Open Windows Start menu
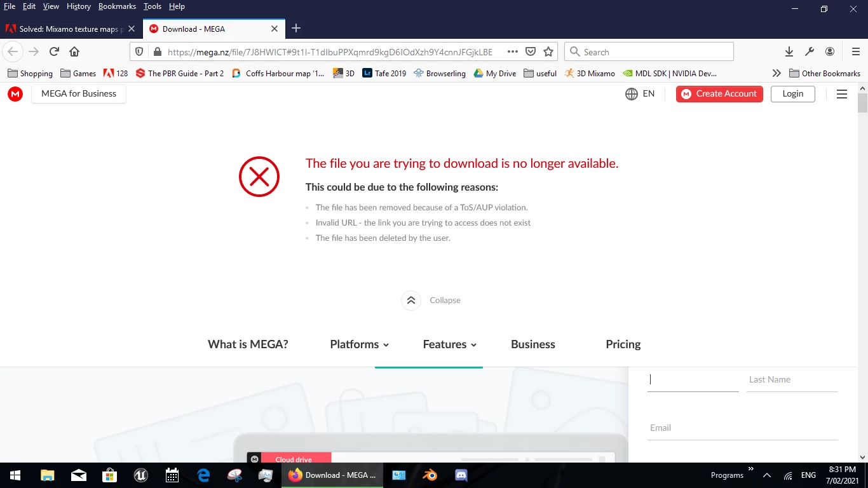The image size is (868, 488). tap(15, 475)
